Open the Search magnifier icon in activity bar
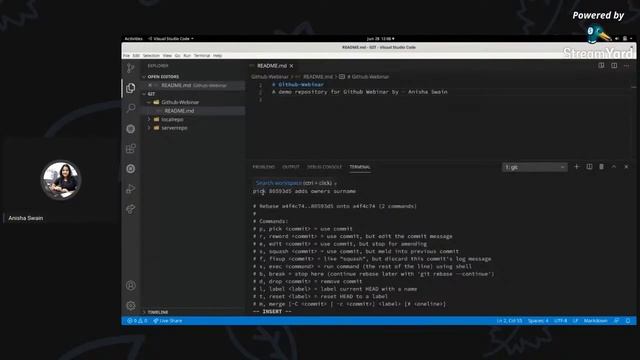Viewport: 640px width, 360px height. pos(131,108)
